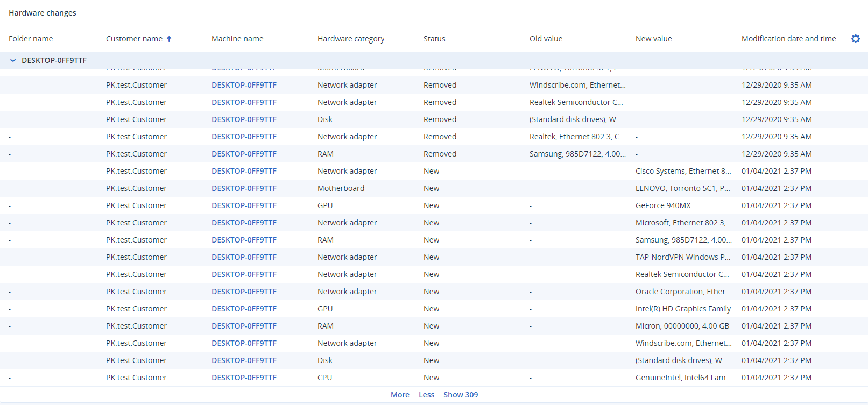Open the table column settings gear
Screen dimensions: 868x405
tap(855, 39)
